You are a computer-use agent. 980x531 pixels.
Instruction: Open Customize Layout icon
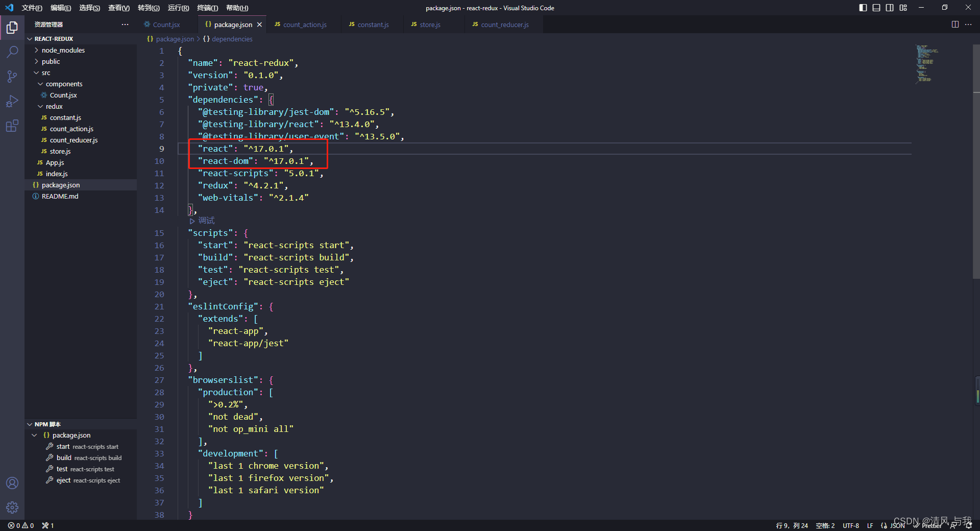[903, 8]
